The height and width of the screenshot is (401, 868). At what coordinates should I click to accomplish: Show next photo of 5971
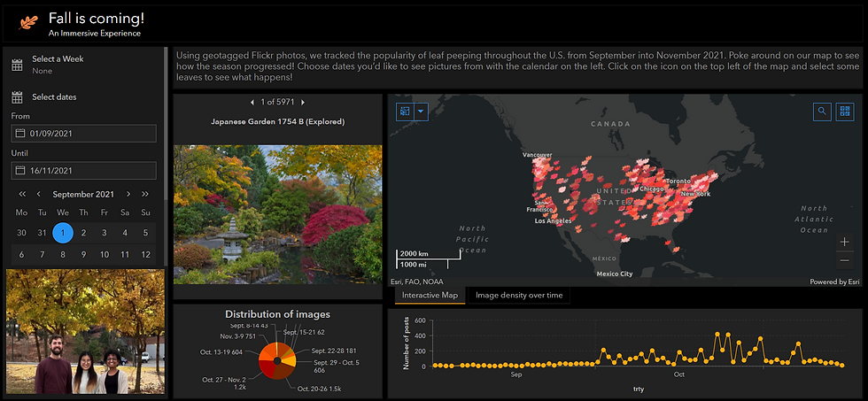(x=303, y=103)
